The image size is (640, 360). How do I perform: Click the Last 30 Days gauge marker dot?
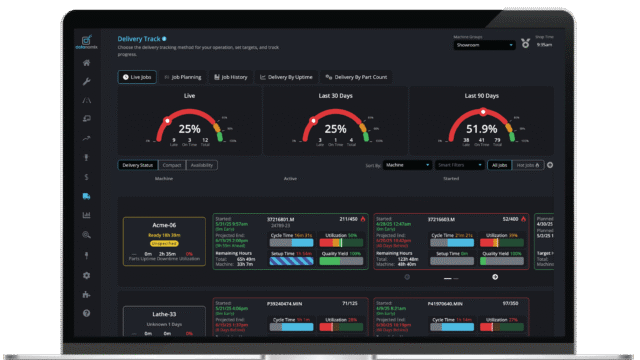pos(313,121)
